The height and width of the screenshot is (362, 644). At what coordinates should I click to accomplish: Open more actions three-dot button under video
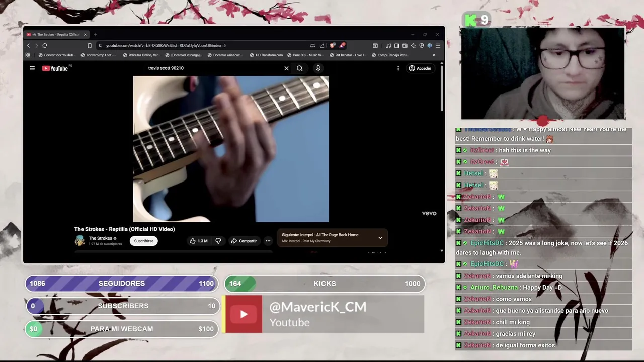[x=268, y=241]
